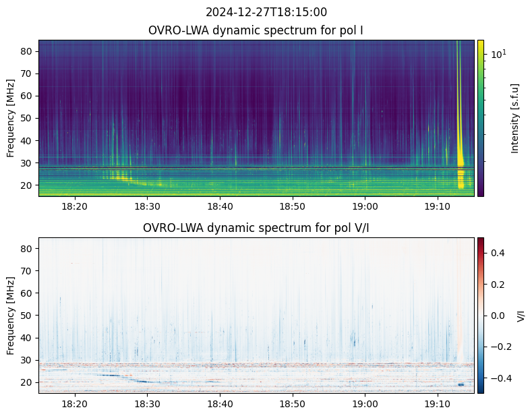Viewport: 532px width, 416px height.
Task: Click the timestamp title 2024-12-27T18:15:00
Action: click(x=266, y=12)
